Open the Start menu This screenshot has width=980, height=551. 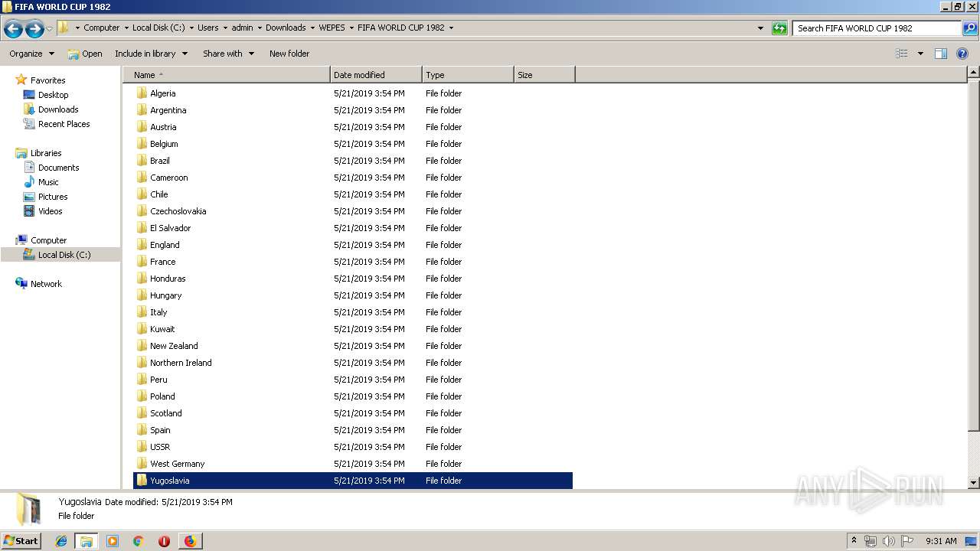(21, 541)
